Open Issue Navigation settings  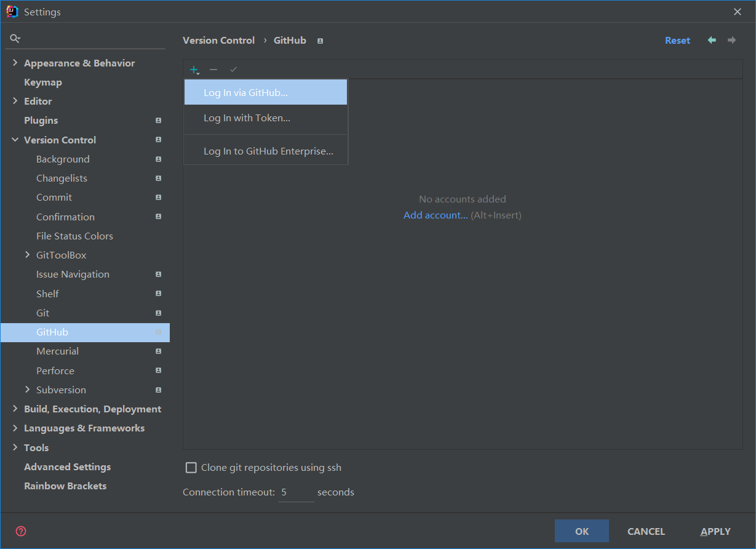(73, 274)
